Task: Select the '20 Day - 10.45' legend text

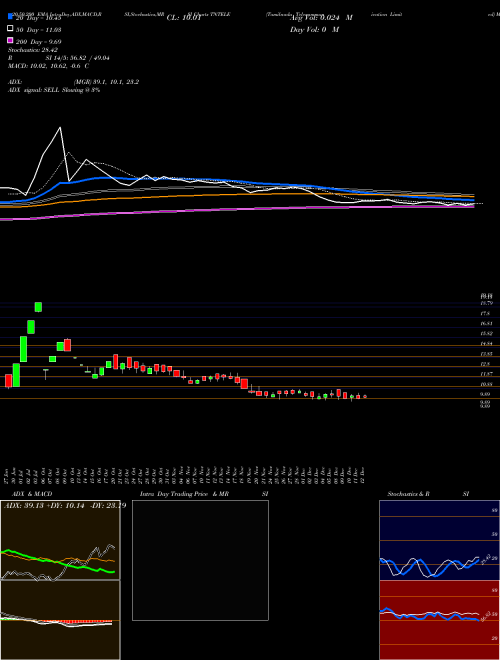Action: [39, 18]
